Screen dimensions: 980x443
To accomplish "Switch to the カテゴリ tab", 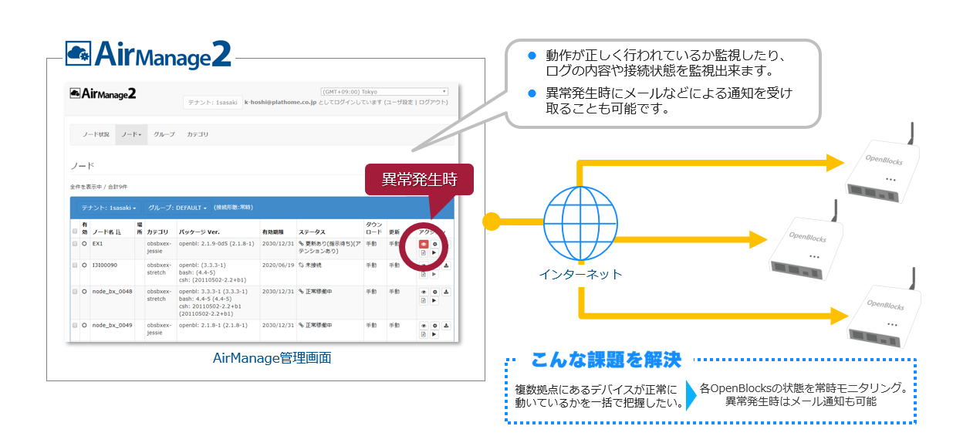I will [198, 134].
